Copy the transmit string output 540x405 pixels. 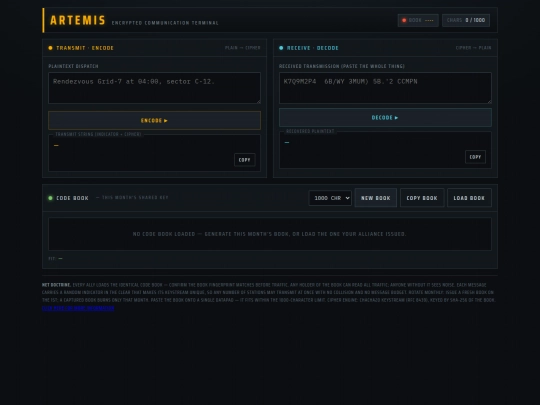(245, 160)
